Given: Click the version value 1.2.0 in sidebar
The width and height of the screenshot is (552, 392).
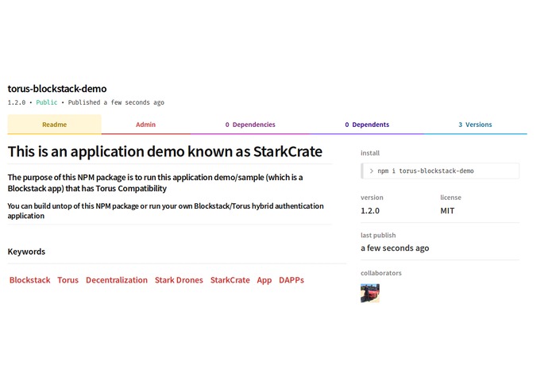Looking at the screenshot, I should (x=370, y=211).
